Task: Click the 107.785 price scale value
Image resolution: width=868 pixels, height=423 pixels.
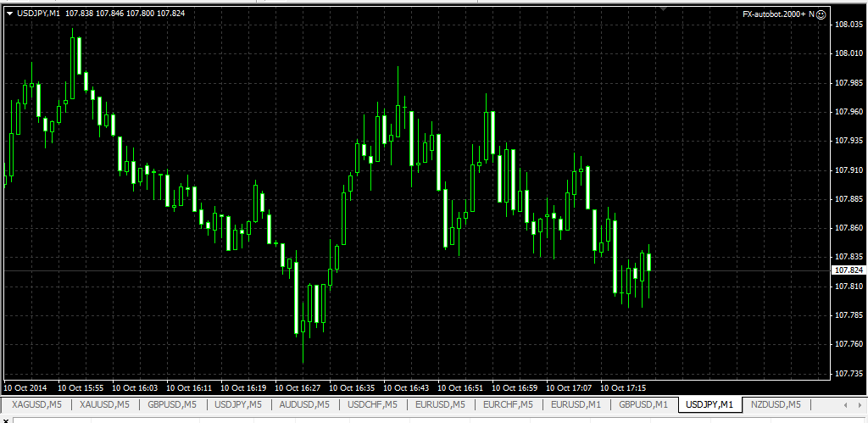Action: [849, 315]
